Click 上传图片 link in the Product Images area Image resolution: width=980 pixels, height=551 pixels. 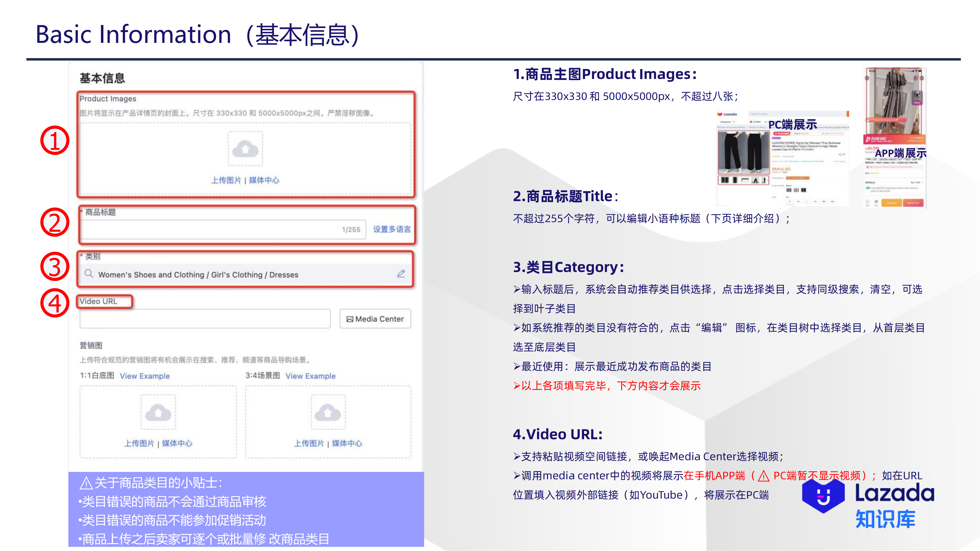pyautogui.click(x=228, y=180)
